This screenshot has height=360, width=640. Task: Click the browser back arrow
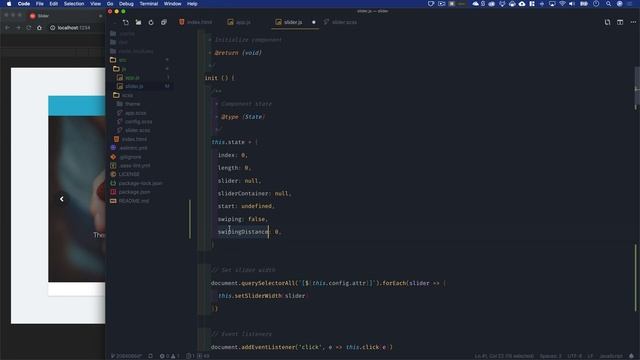(8, 28)
